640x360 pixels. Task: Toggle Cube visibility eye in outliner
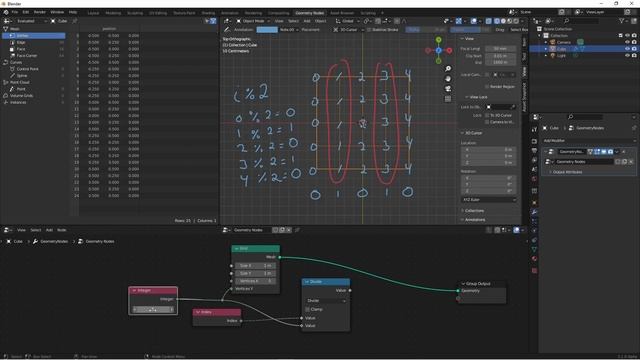point(627,49)
